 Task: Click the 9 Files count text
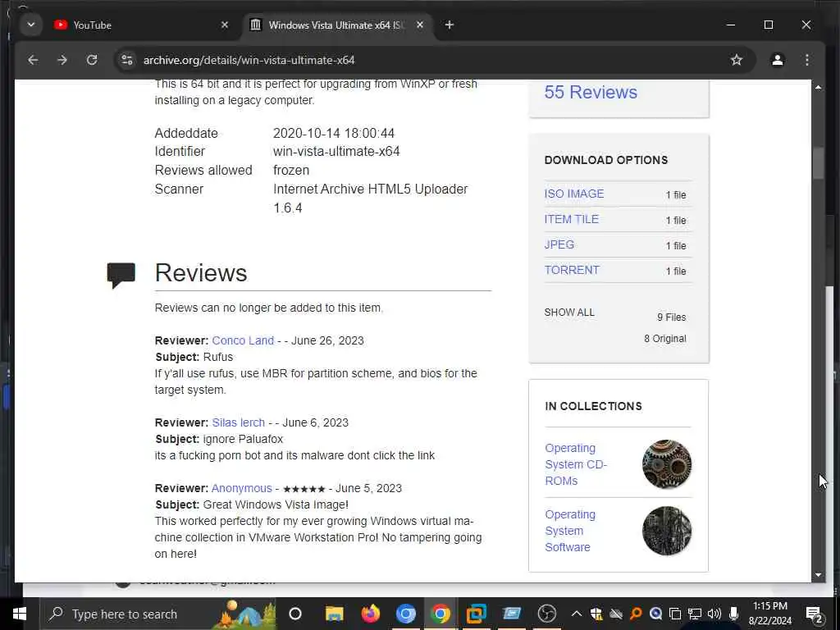671,317
